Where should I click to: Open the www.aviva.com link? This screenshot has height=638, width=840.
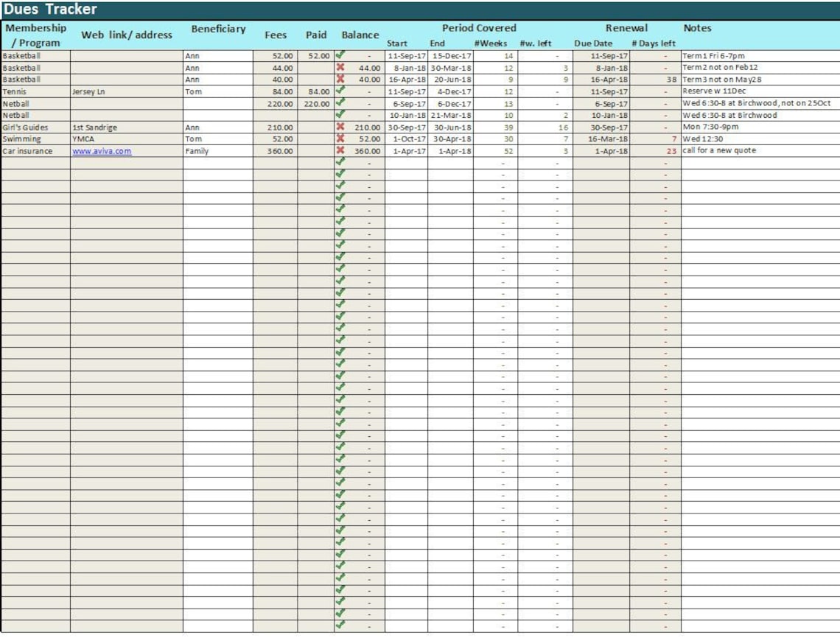pyautogui.click(x=102, y=151)
